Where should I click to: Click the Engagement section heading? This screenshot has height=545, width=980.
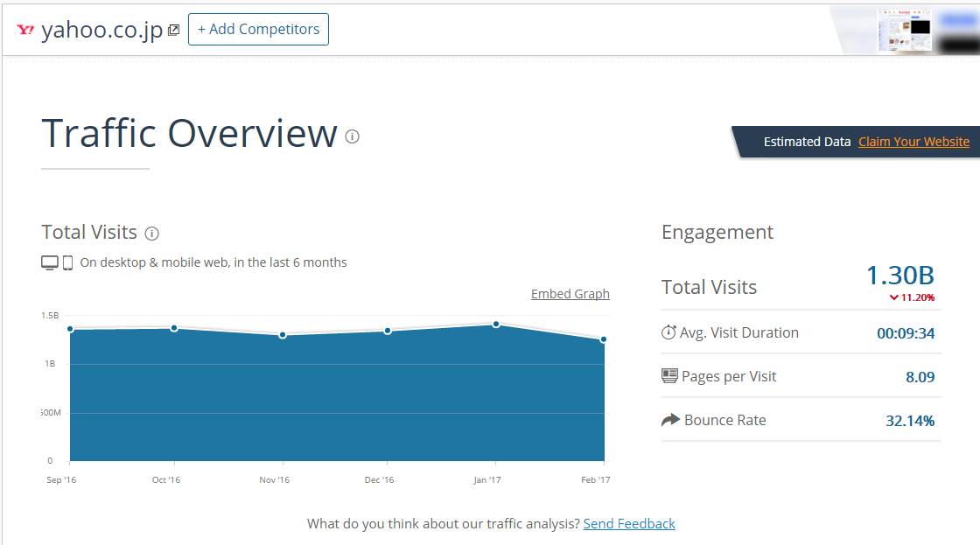tap(717, 233)
